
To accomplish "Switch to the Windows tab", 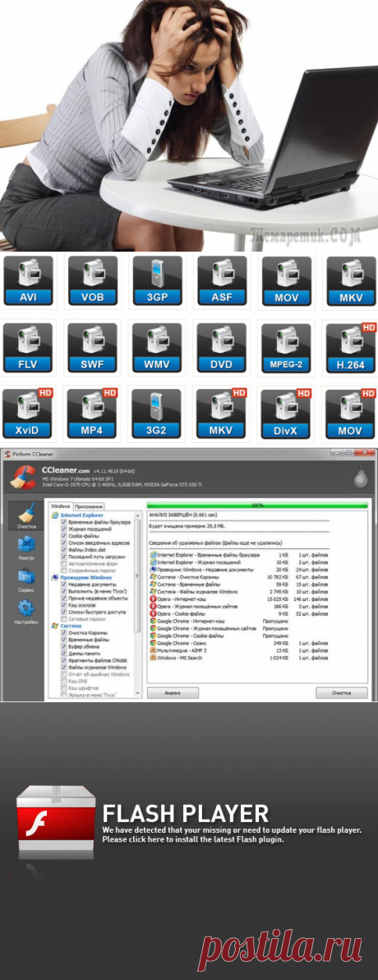I will click(x=61, y=506).
